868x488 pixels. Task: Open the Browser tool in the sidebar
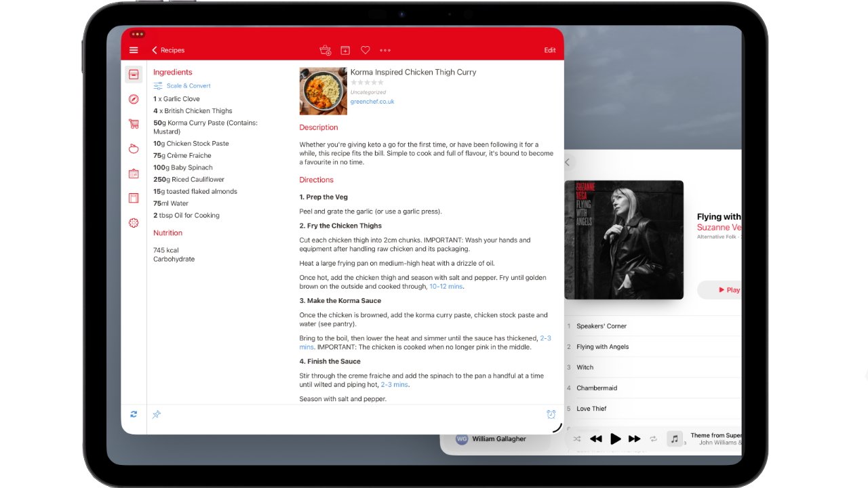pyautogui.click(x=134, y=99)
